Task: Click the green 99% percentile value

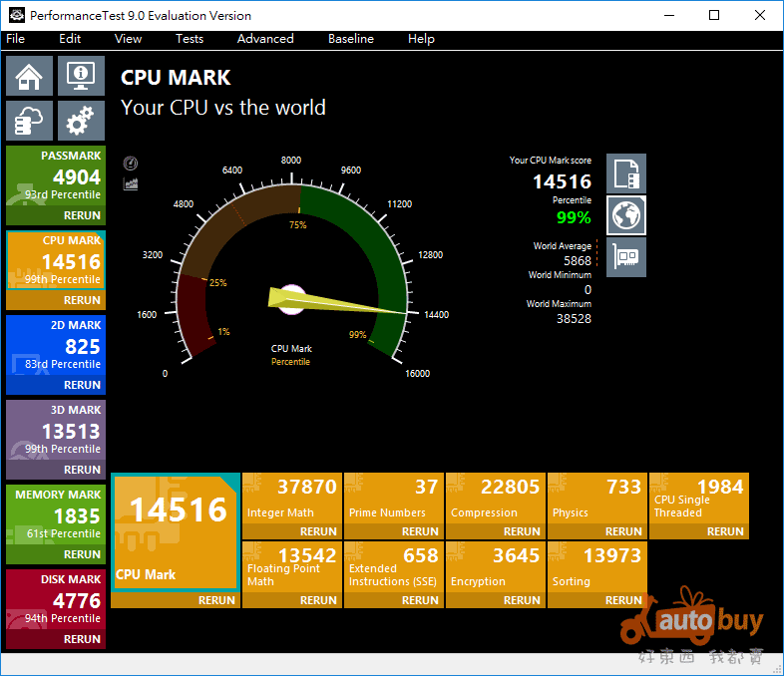Action: [574, 217]
